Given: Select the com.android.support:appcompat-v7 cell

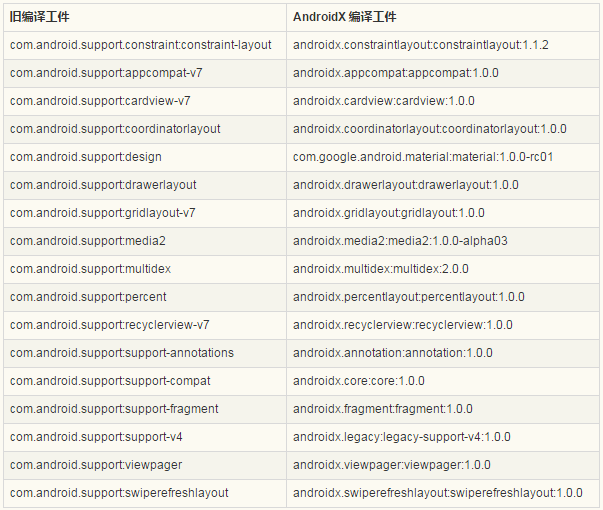Looking at the screenshot, I should coord(145,73).
